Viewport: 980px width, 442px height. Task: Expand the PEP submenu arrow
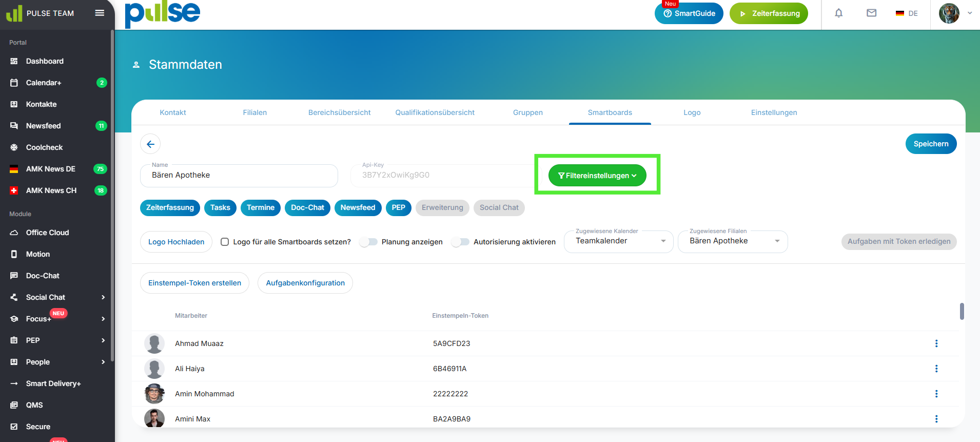pos(103,340)
